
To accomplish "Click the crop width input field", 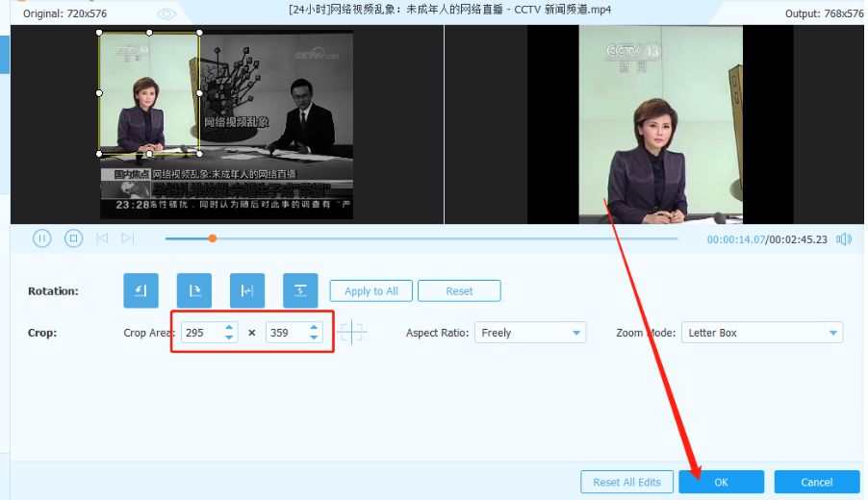I will tap(203, 333).
